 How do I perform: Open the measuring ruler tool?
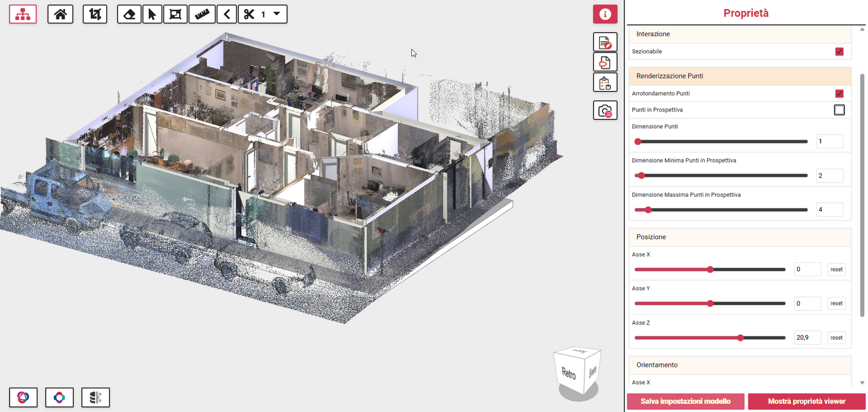175,14
